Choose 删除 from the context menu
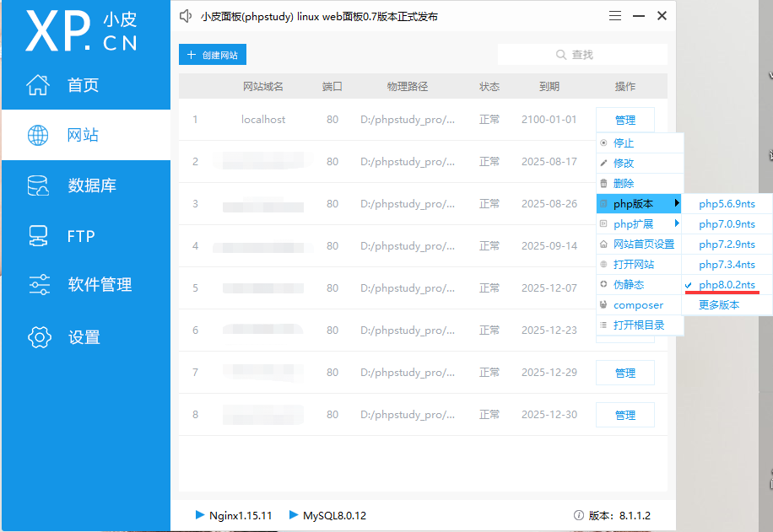Image resolution: width=773 pixels, height=532 pixels. click(x=640, y=183)
